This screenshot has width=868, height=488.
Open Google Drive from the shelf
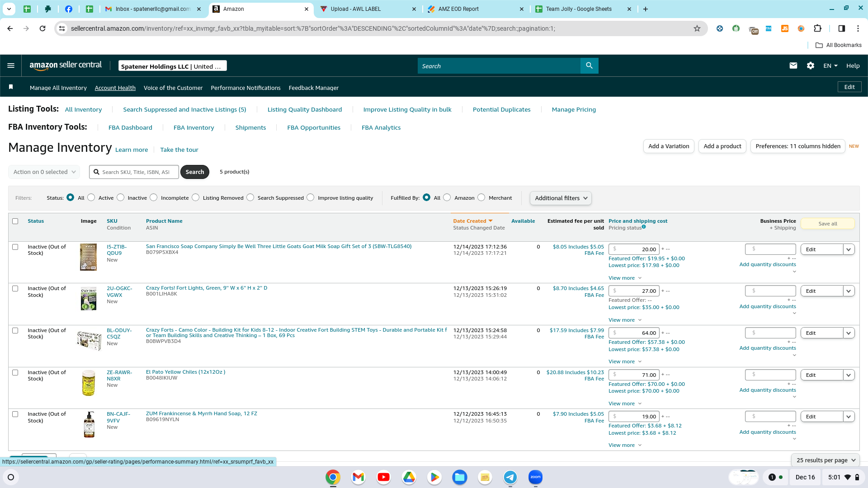[x=409, y=477]
